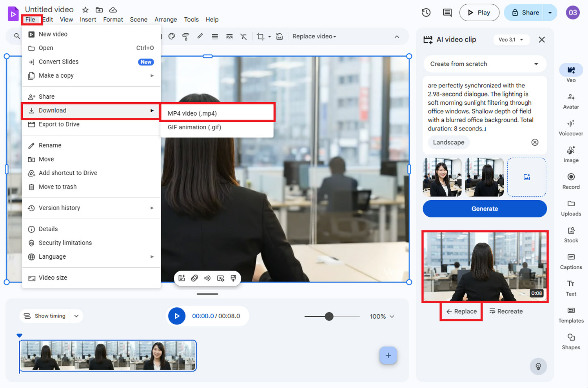The height and width of the screenshot is (388, 588).
Task: Click the Generate button
Action: pyautogui.click(x=485, y=209)
